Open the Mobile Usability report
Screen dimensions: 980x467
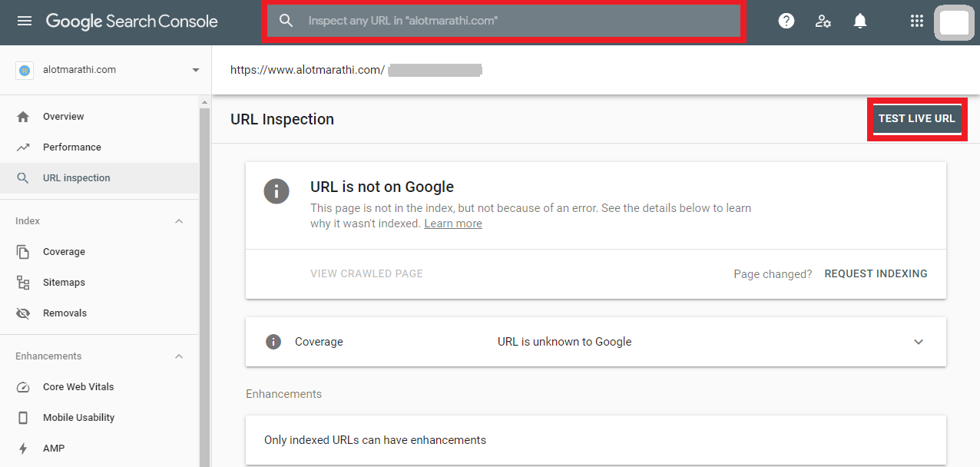coord(79,418)
